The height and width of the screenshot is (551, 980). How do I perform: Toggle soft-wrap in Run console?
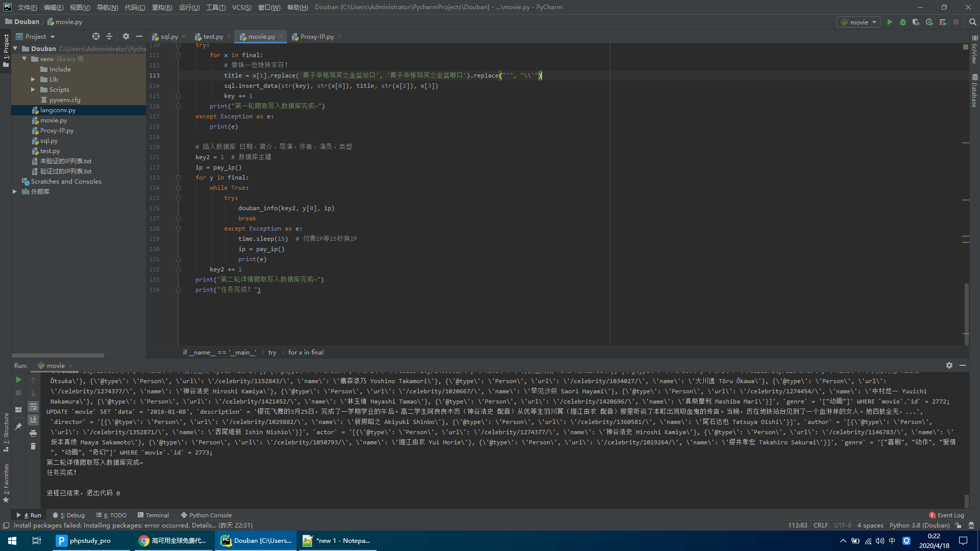(33, 407)
